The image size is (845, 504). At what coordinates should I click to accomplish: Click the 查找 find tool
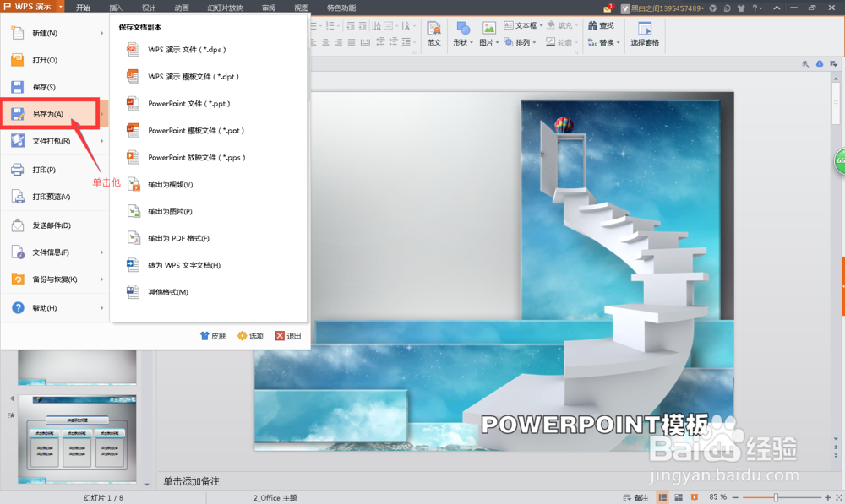tap(602, 25)
